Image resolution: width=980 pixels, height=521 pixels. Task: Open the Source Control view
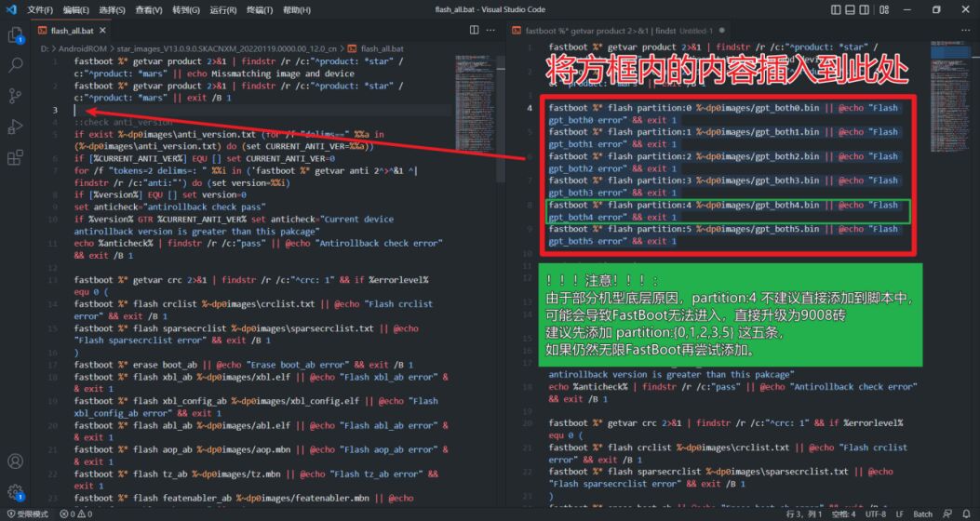coord(16,96)
